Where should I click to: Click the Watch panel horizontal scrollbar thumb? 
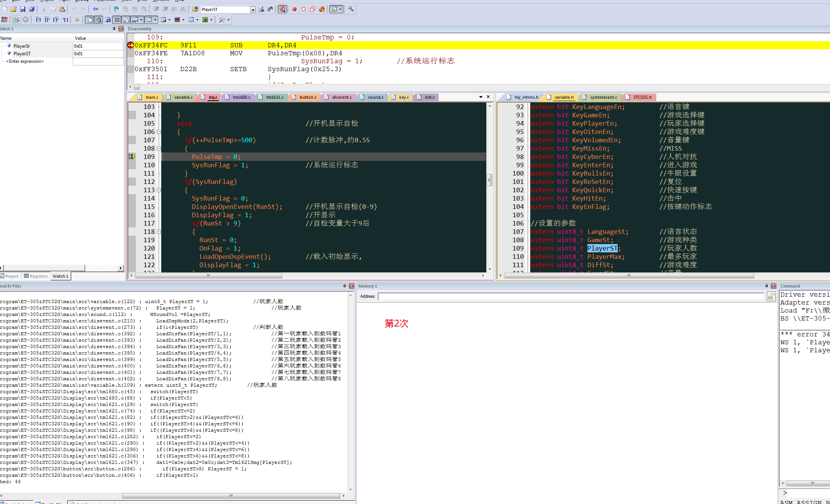pyautogui.click(x=44, y=268)
